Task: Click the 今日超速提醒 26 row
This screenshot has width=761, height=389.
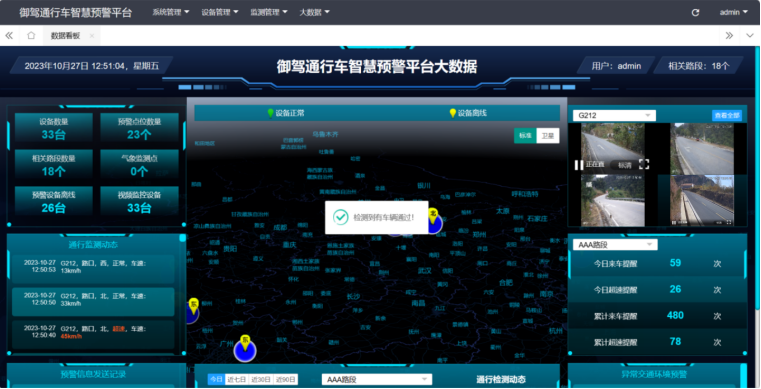Action: [x=657, y=290]
